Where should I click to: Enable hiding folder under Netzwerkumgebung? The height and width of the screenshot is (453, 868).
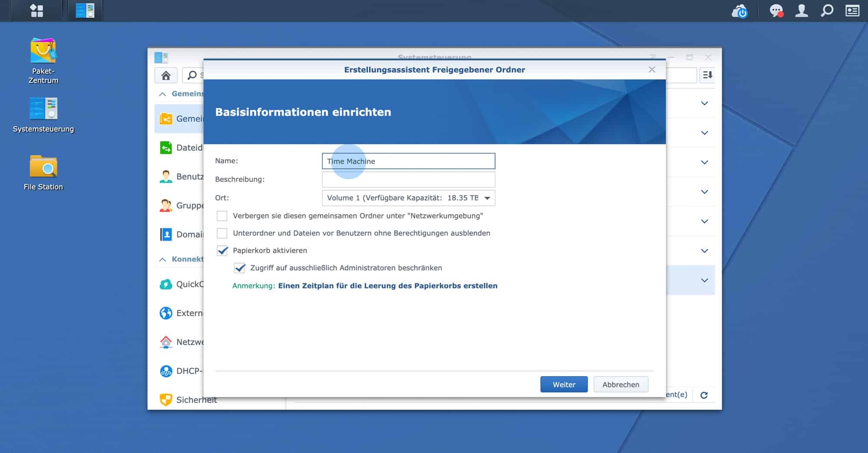point(222,216)
